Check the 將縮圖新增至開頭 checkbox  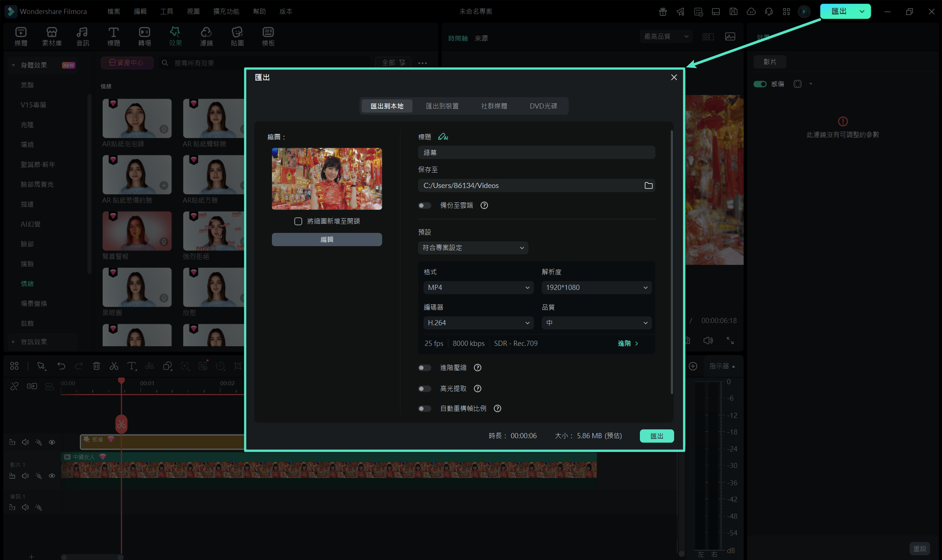pos(298,221)
